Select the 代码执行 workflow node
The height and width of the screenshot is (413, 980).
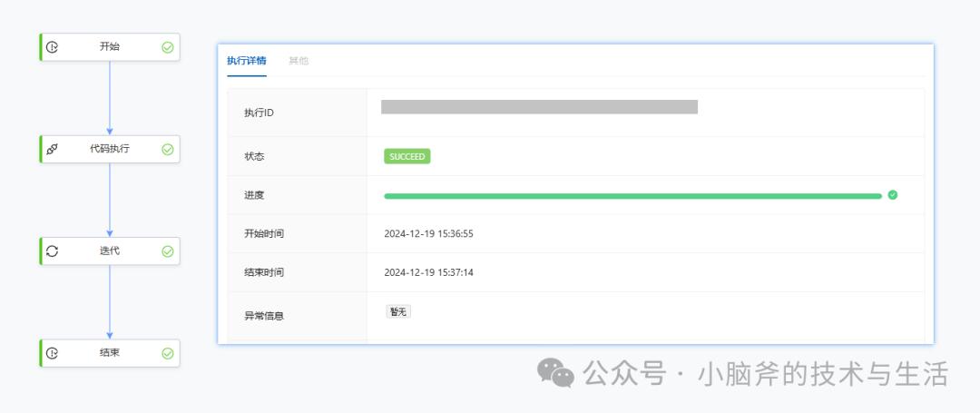pyautogui.click(x=110, y=150)
